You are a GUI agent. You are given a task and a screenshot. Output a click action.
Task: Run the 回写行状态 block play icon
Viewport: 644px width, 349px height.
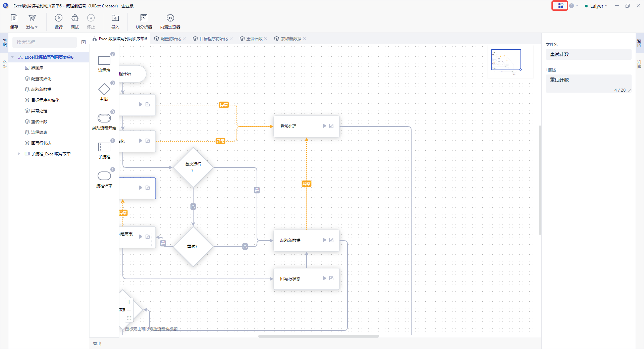click(324, 278)
